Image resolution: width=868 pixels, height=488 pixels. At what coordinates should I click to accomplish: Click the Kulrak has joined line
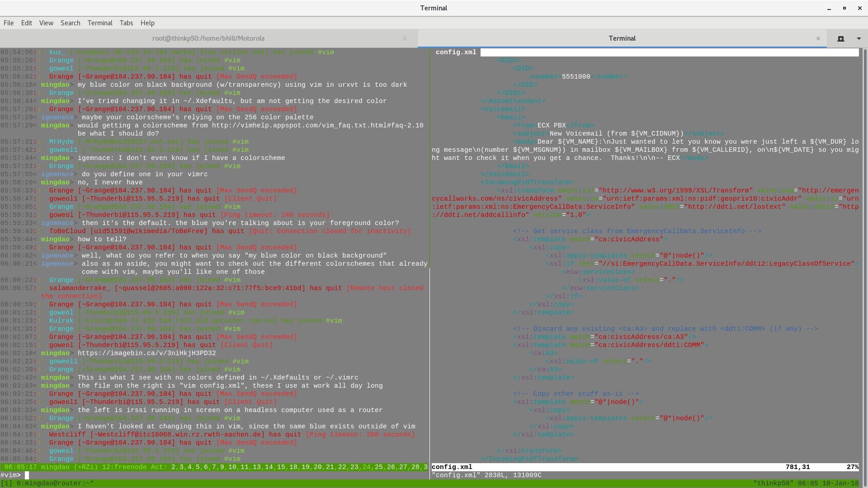(171, 321)
